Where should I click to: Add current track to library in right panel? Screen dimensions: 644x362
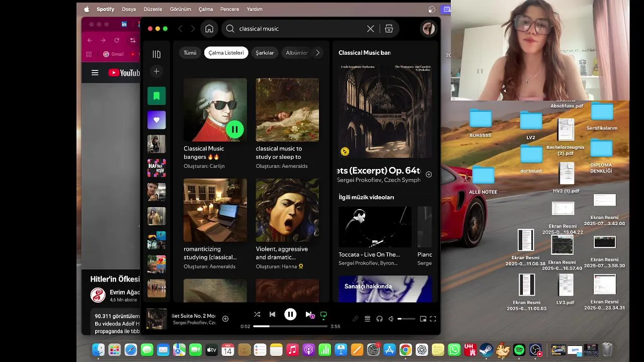tap(429, 174)
